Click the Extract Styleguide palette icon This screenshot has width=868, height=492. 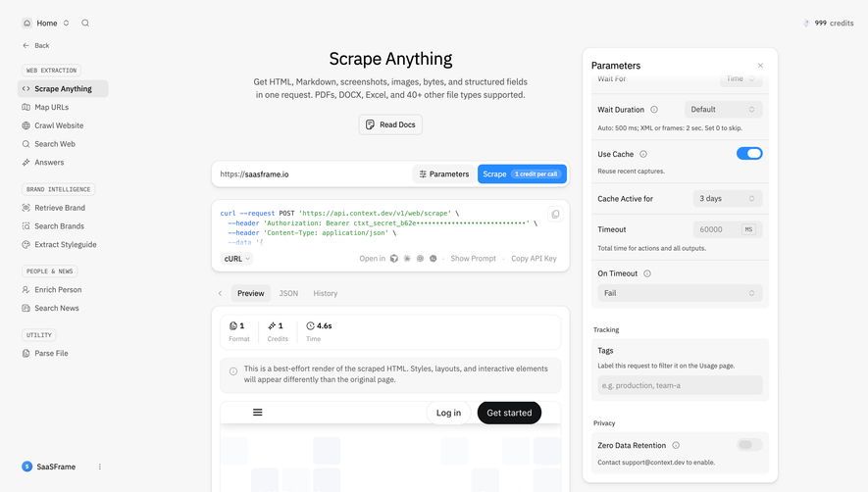pos(26,244)
